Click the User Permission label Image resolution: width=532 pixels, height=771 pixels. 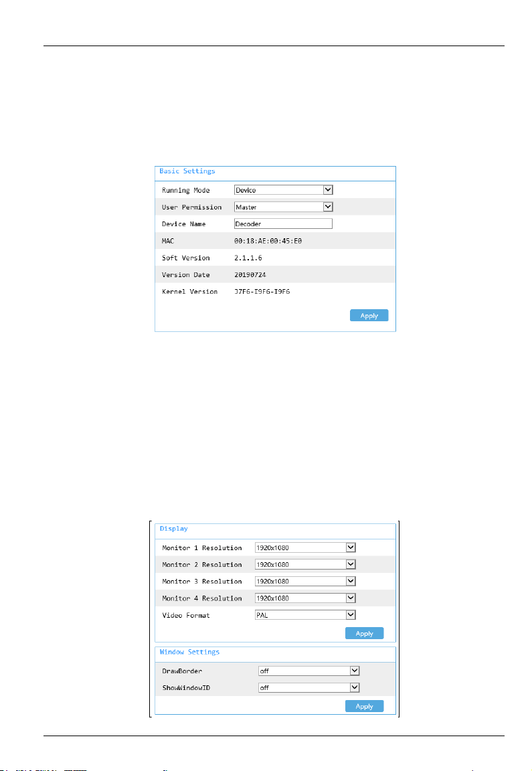coord(192,207)
